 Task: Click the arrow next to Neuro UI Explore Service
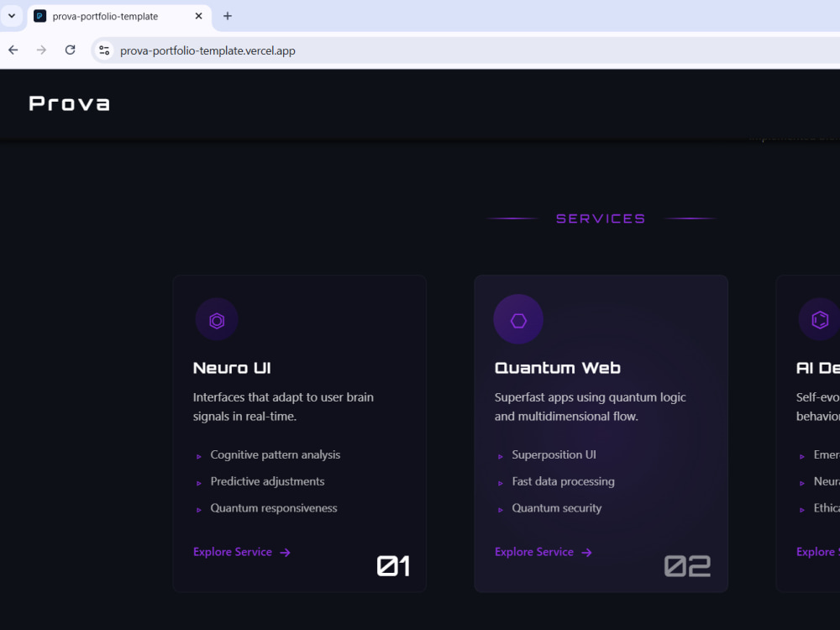click(285, 553)
